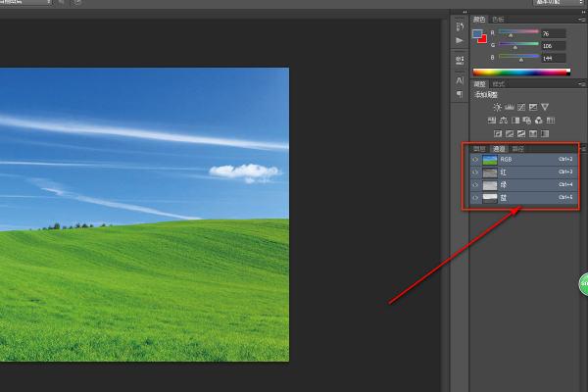Image resolution: width=588 pixels, height=392 pixels.
Task: Open the Channels panel flyout menu
Action: point(583,149)
